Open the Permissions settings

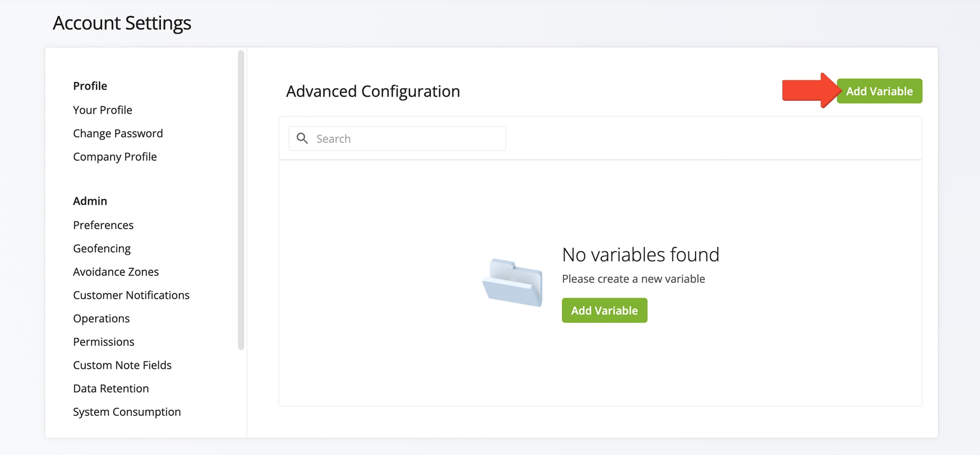(x=103, y=342)
